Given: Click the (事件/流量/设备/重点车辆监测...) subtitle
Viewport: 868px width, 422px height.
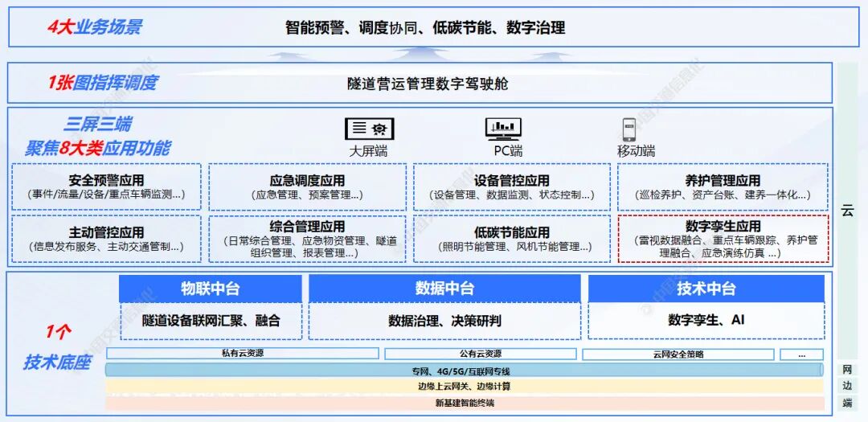Looking at the screenshot, I should (x=106, y=195).
